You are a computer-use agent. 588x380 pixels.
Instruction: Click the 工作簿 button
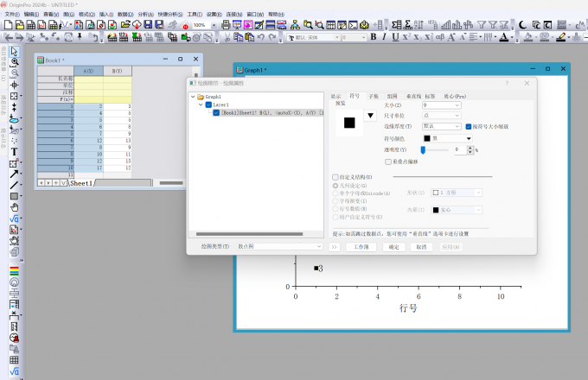[x=361, y=247]
